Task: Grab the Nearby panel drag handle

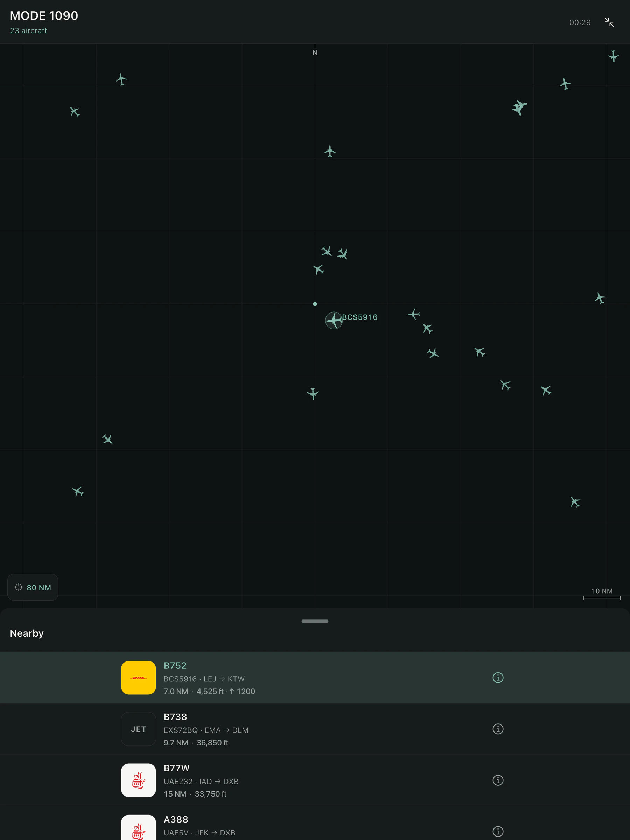Action: point(315,621)
